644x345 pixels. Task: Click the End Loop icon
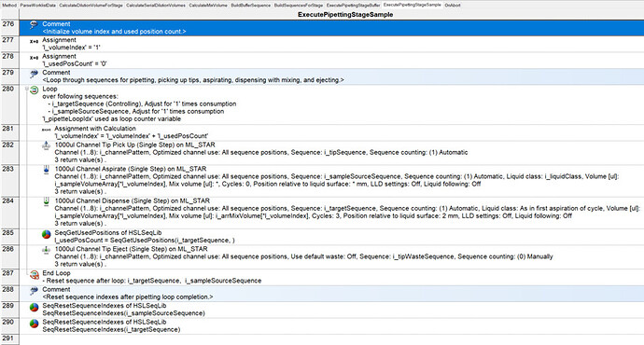point(35,274)
